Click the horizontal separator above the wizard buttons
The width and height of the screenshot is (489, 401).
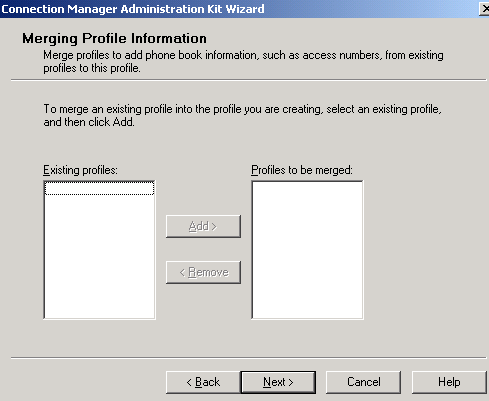tap(249, 358)
